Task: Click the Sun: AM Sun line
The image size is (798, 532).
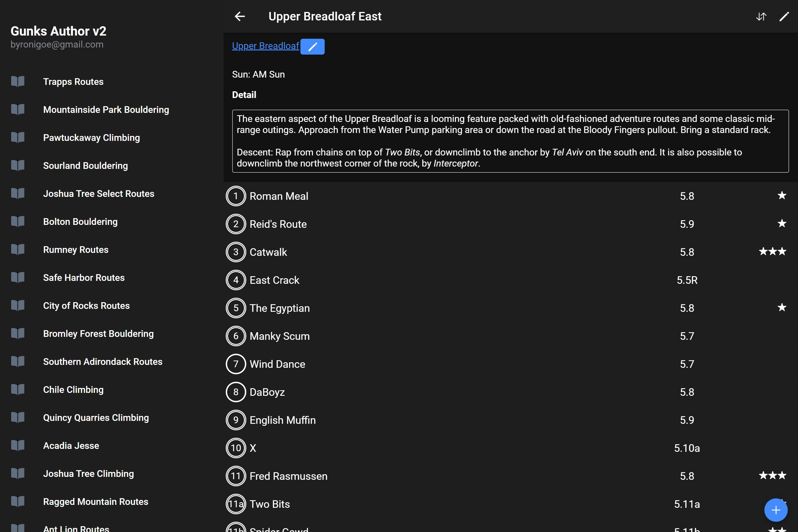Action: click(x=258, y=74)
